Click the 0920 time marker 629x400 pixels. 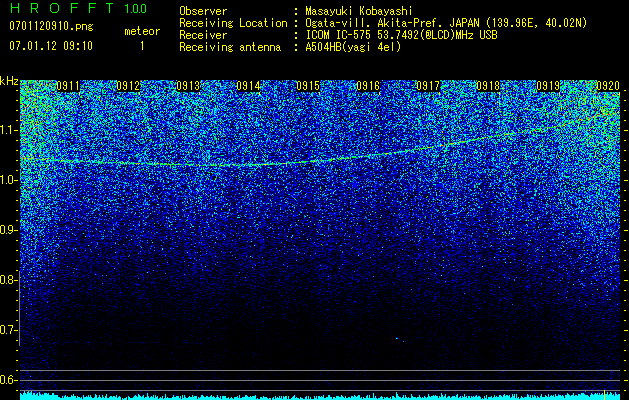pyautogui.click(x=608, y=86)
